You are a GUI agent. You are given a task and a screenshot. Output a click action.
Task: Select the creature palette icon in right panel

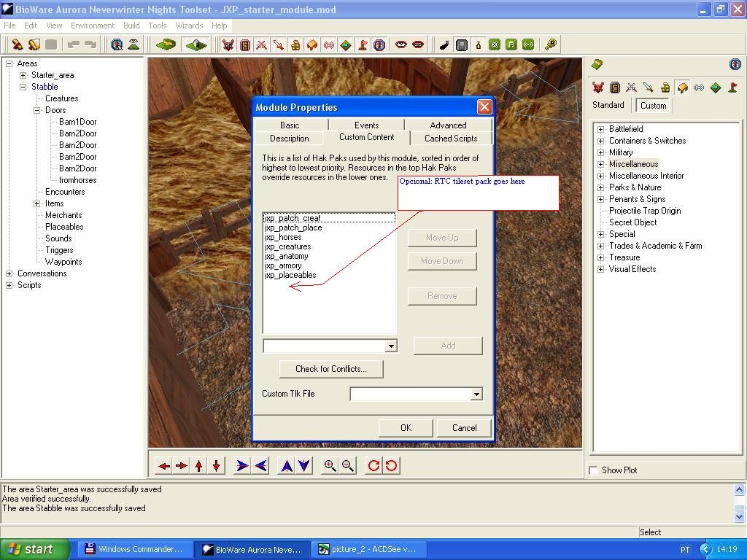(598, 87)
